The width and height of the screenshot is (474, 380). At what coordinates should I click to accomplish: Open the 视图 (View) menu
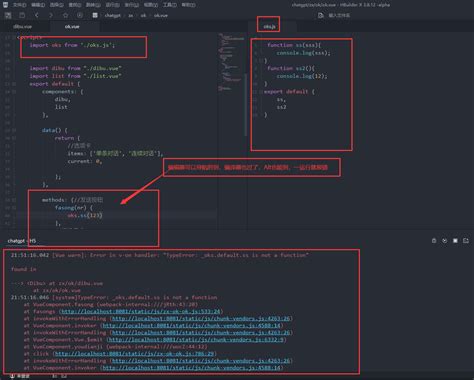click(x=151, y=5)
